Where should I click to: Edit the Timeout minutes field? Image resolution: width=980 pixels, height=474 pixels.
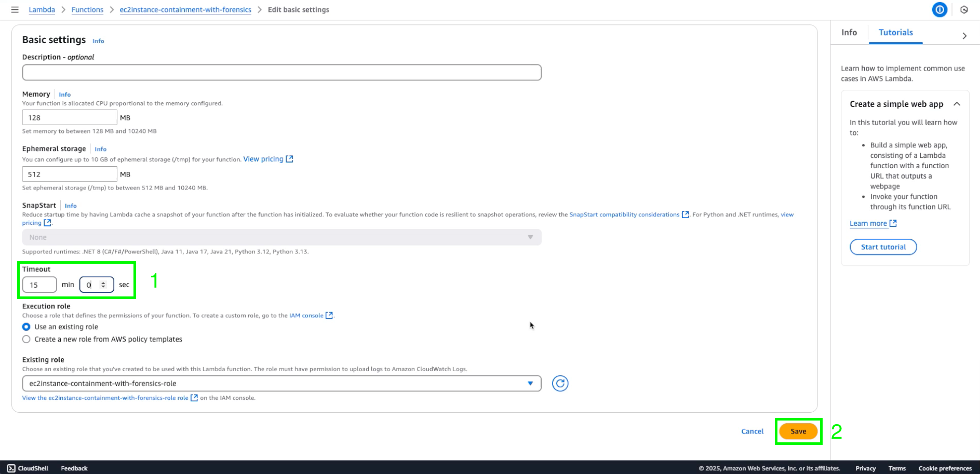[x=39, y=285]
